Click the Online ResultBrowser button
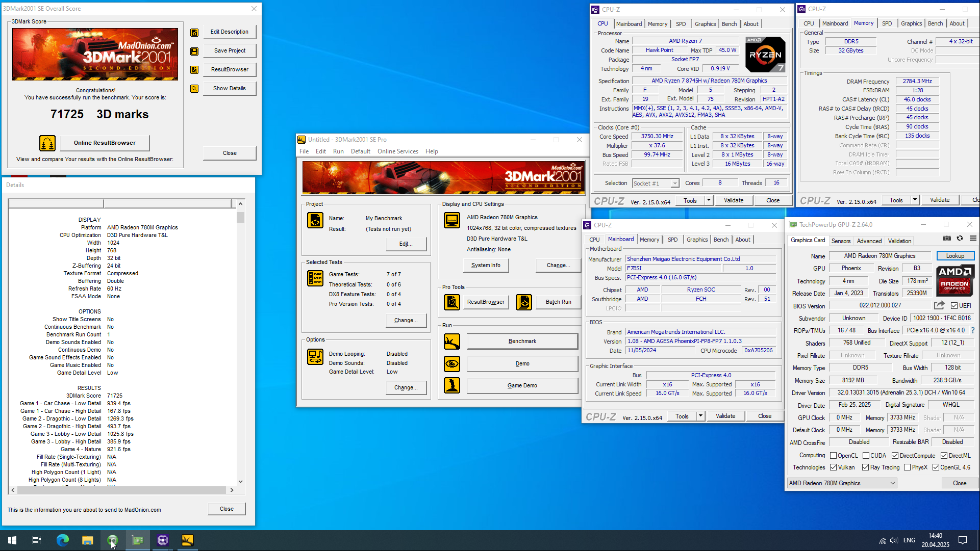 [x=105, y=143]
